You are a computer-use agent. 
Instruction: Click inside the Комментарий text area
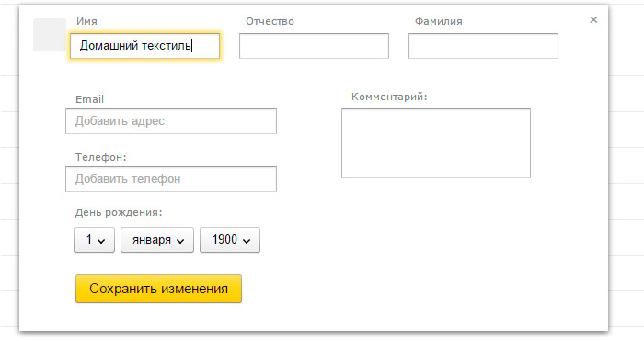(x=436, y=143)
